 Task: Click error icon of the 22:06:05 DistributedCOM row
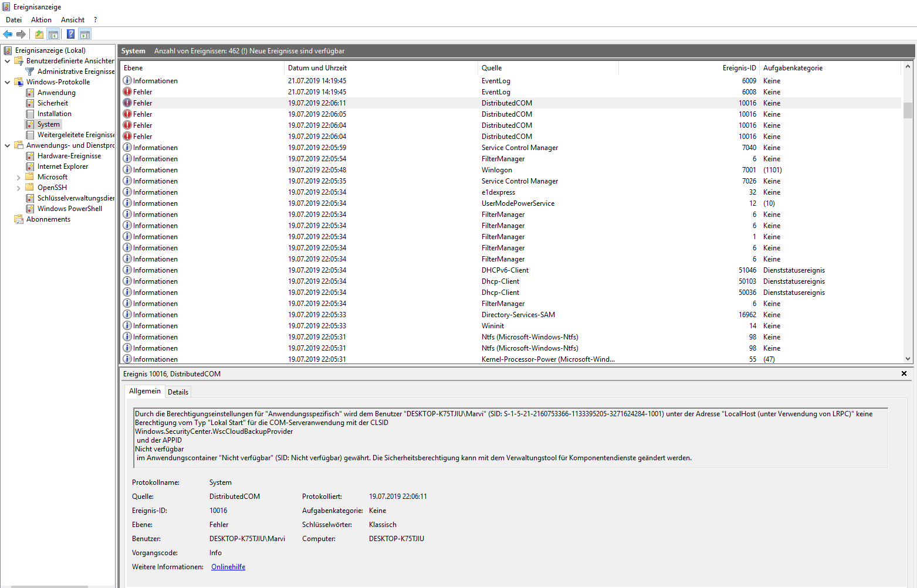127,114
